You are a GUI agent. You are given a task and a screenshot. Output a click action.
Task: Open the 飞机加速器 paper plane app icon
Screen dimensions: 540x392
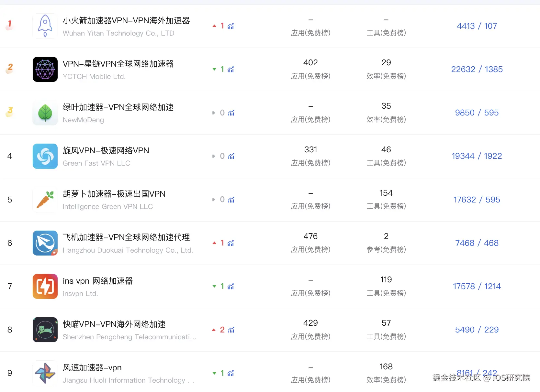click(x=45, y=243)
